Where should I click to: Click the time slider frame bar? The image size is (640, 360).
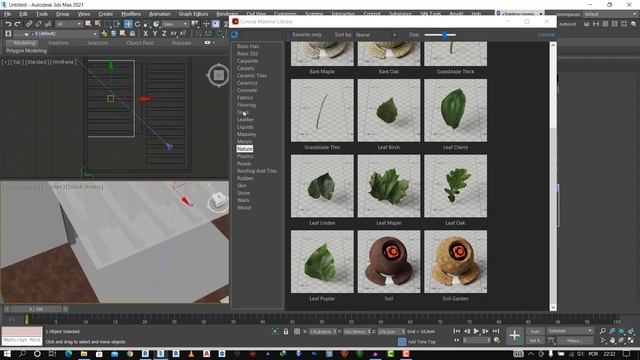[x=36, y=309]
